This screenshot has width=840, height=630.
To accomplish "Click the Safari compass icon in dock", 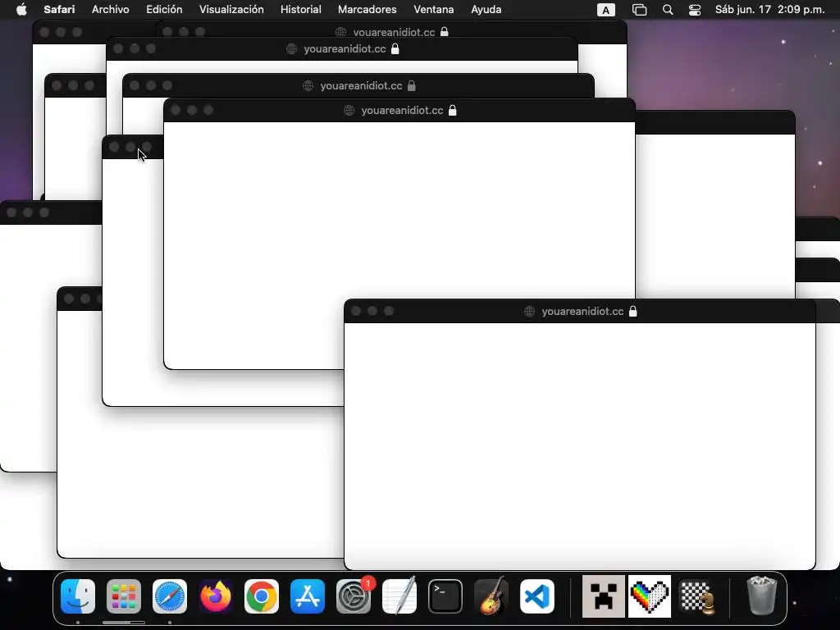I will coord(170,596).
